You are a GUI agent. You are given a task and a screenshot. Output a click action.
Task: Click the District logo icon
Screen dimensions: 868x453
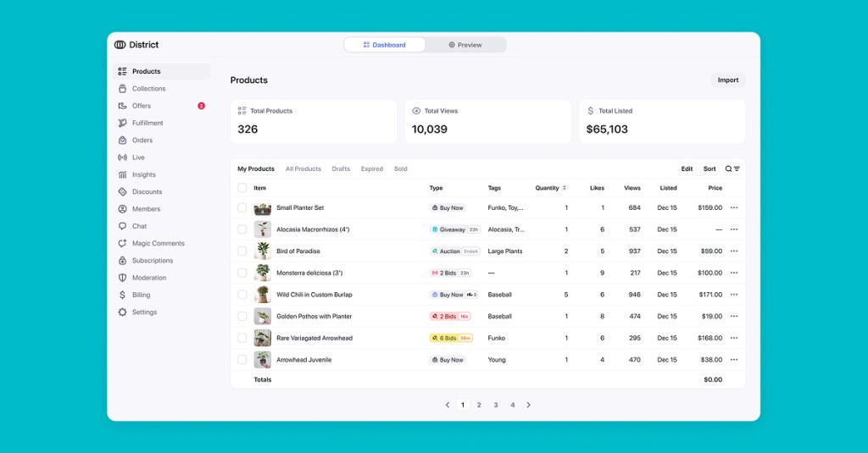[120, 45]
